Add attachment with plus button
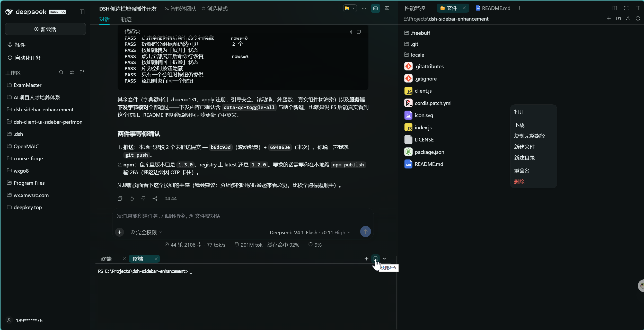The height and width of the screenshot is (330, 644). (119, 232)
